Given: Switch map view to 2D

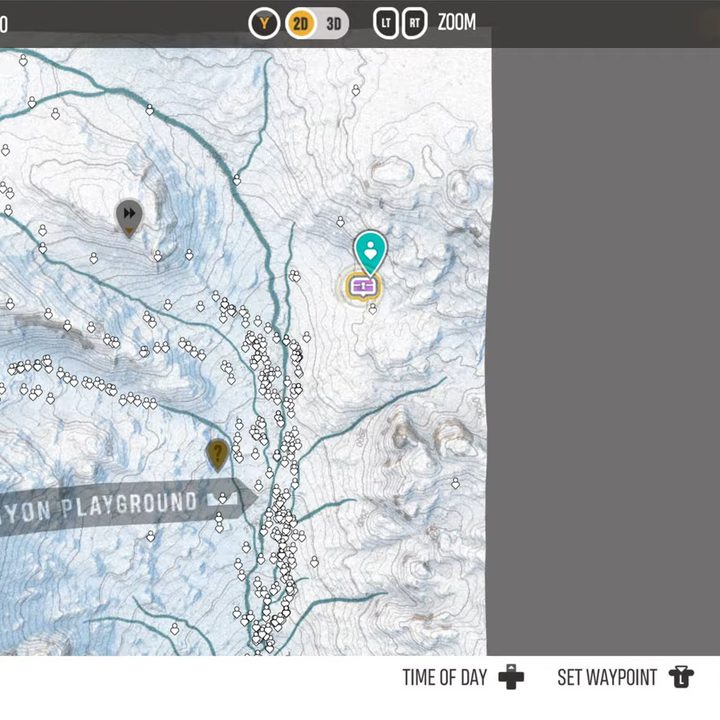Looking at the screenshot, I should tap(300, 23).
